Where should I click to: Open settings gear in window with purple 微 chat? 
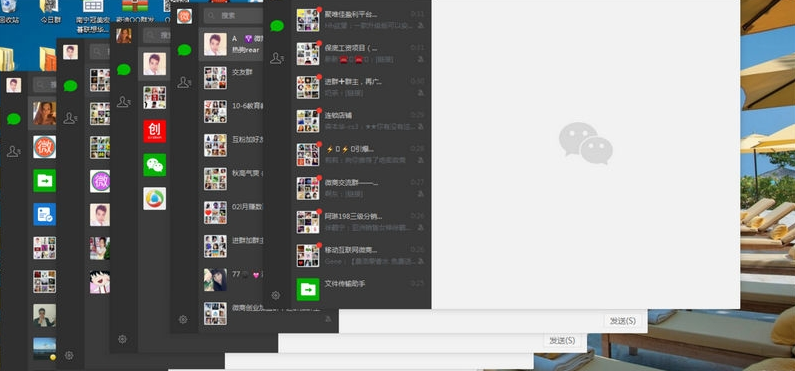(69, 356)
